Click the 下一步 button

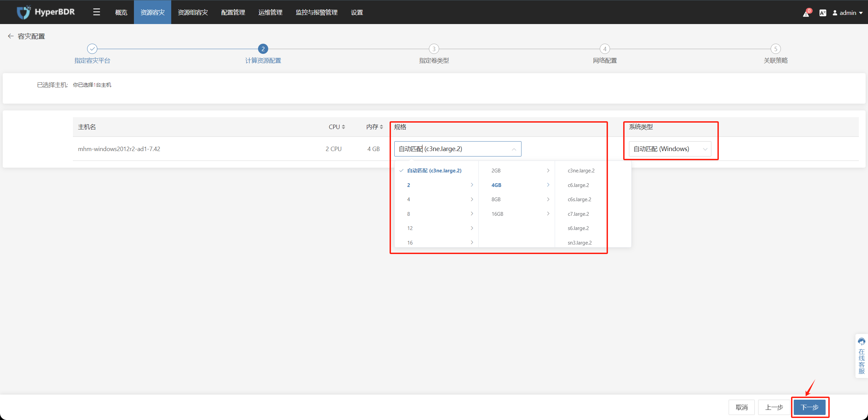[x=810, y=407]
